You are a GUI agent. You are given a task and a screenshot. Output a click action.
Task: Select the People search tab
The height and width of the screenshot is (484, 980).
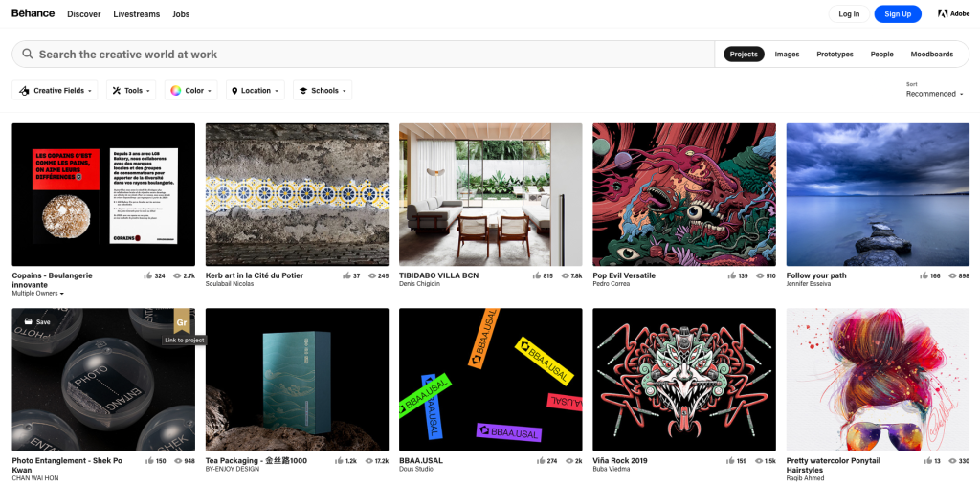pyautogui.click(x=881, y=55)
